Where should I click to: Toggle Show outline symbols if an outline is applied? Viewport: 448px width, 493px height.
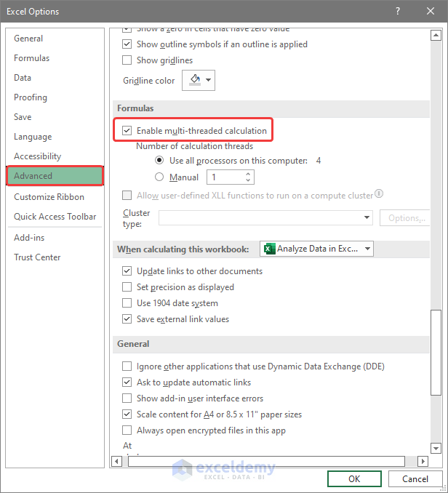pyautogui.click(x=127, y=44)
